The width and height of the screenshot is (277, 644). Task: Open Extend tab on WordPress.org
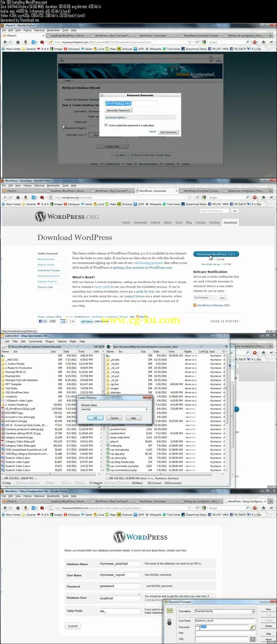155,223
